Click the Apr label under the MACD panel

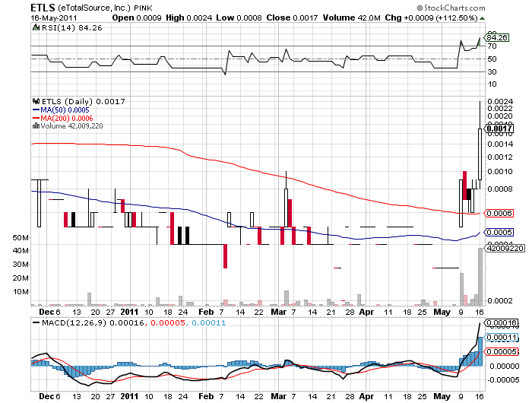tap(366, 396)
